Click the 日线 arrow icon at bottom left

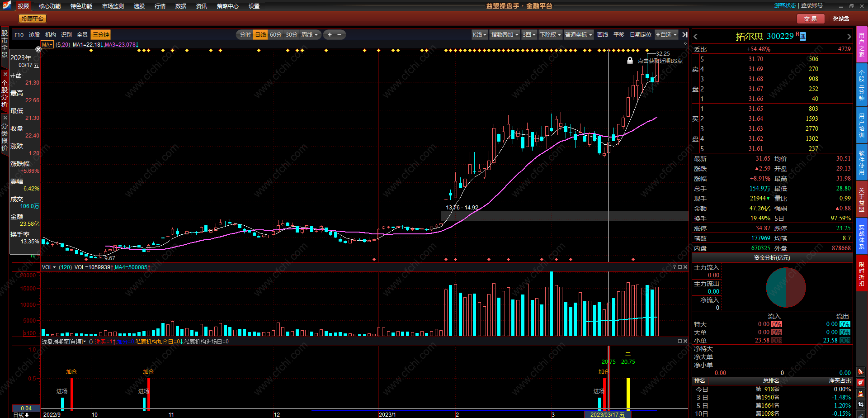click(x=27, y=414)
